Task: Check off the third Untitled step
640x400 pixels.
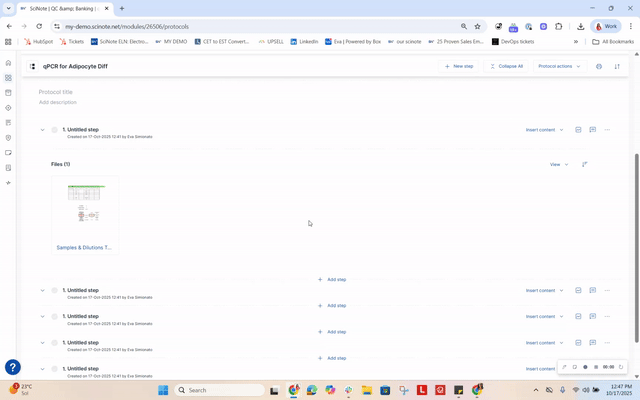Action: [x=55, y=317]
